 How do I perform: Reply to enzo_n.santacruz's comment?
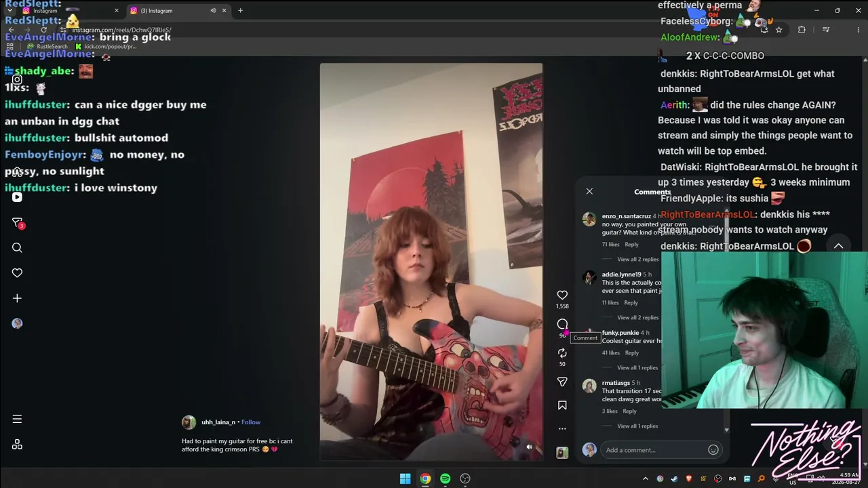coord(631,245)
